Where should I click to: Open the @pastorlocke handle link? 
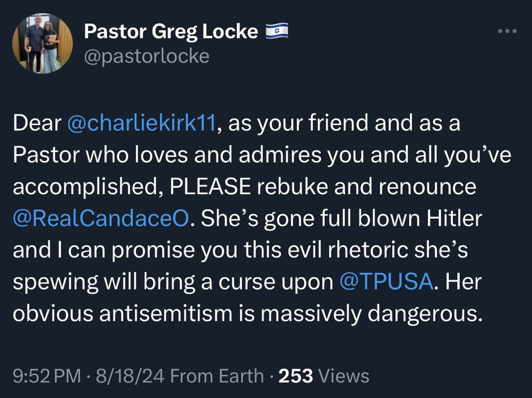pos(146,56)
